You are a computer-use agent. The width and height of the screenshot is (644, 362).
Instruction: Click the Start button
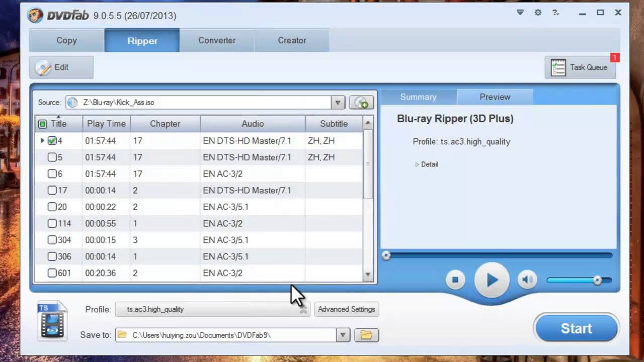(577, 328)
